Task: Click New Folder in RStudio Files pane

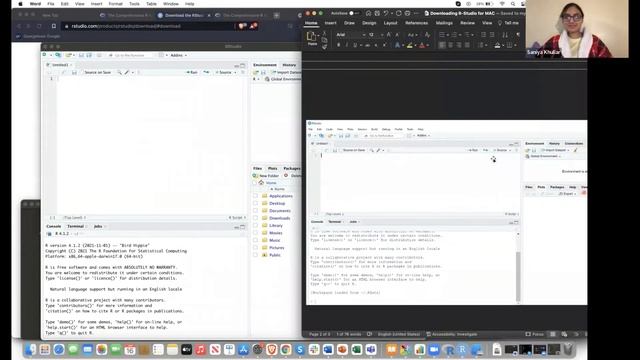Action: point(266,176)
